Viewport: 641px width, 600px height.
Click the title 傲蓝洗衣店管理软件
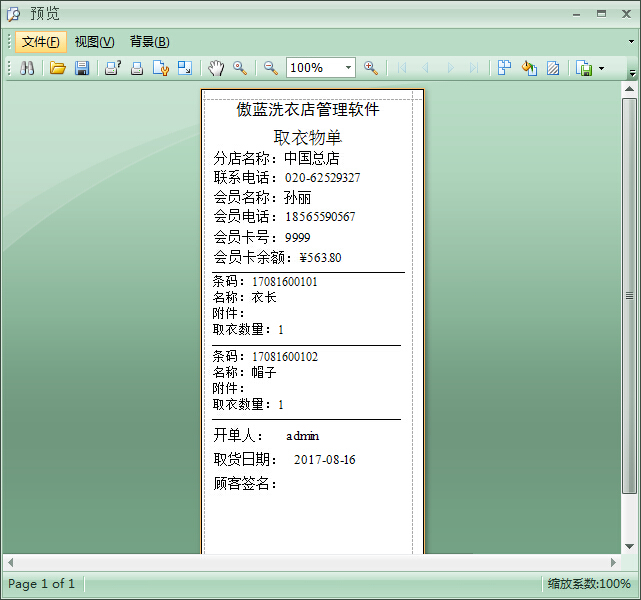coord(308,110)
